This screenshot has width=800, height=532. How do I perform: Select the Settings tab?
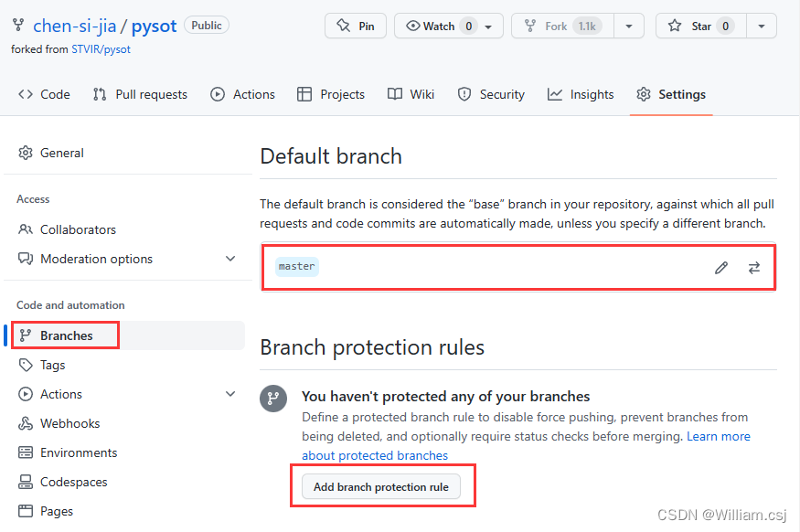tap(671, 94)
